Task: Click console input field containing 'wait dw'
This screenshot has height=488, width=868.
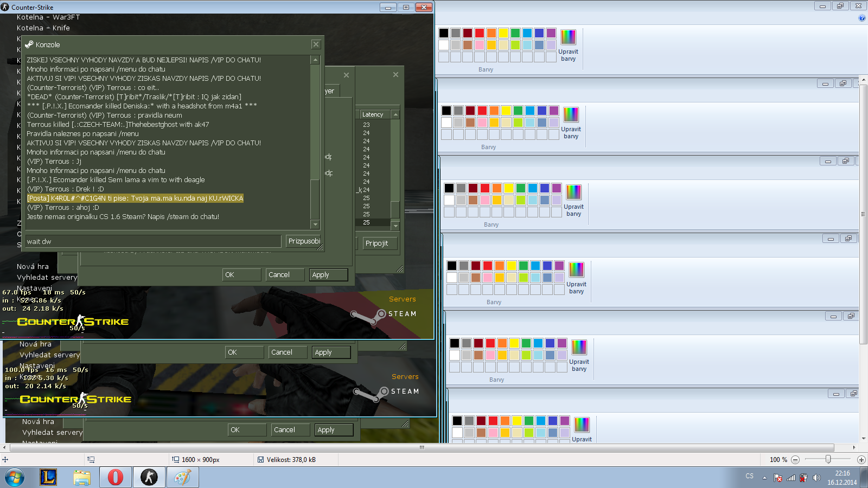Action: [x=153, y=241]
